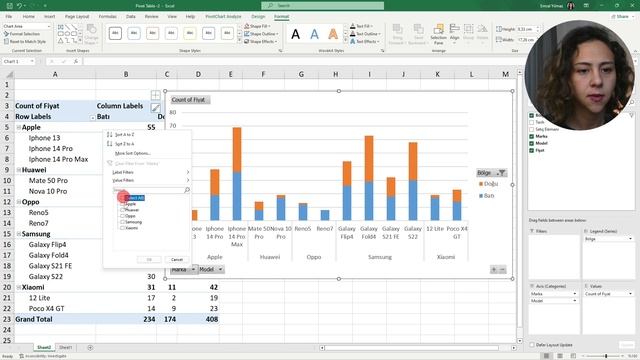Click the zoom slider in the status bar
This screenshot has width=640, height=360.
click(x=606, y=356)
